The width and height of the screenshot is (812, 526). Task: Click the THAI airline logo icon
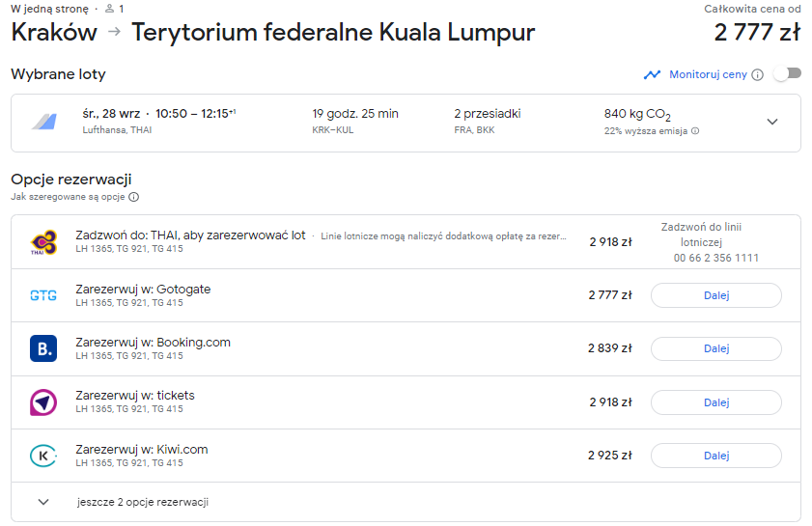click(x=43, y=242)
